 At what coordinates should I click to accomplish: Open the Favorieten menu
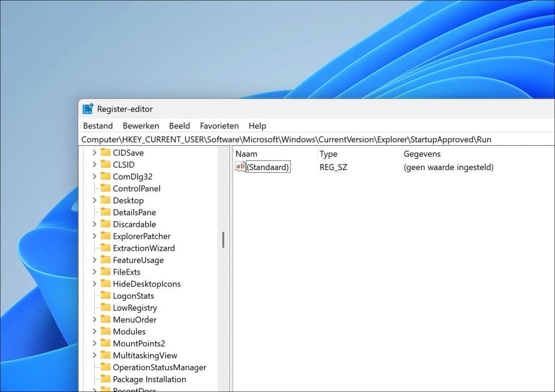pos(219,126)
